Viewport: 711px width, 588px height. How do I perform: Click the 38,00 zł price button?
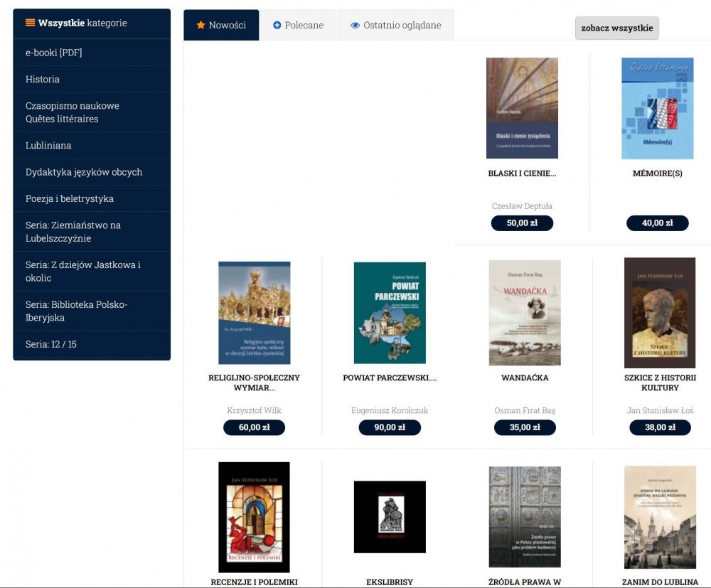(660, 427)
